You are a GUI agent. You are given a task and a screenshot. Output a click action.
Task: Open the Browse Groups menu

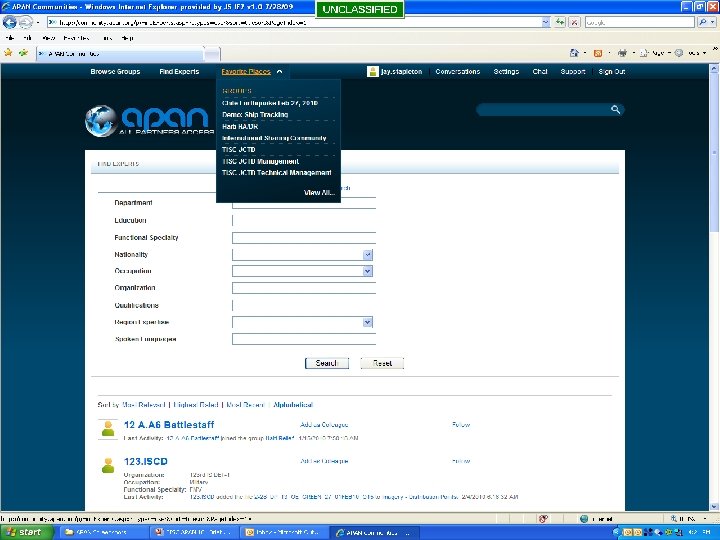tap(115, 72)
